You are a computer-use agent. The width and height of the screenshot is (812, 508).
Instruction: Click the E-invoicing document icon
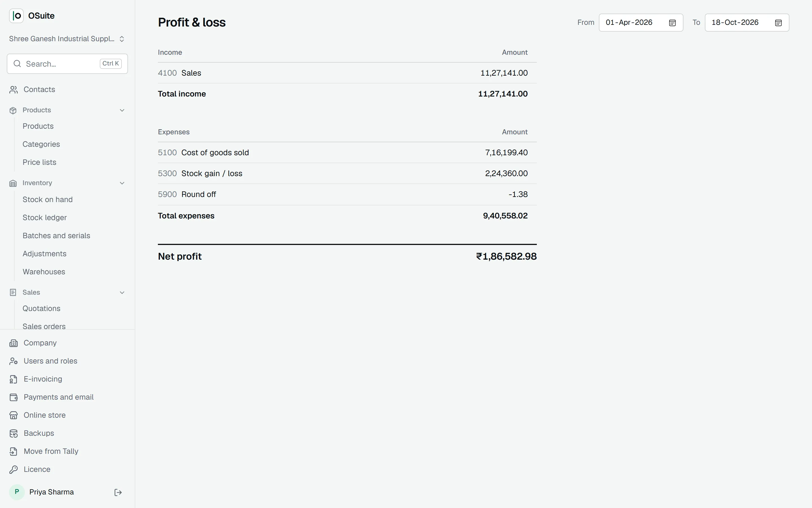pyautogui.click(x=14, y=379)
